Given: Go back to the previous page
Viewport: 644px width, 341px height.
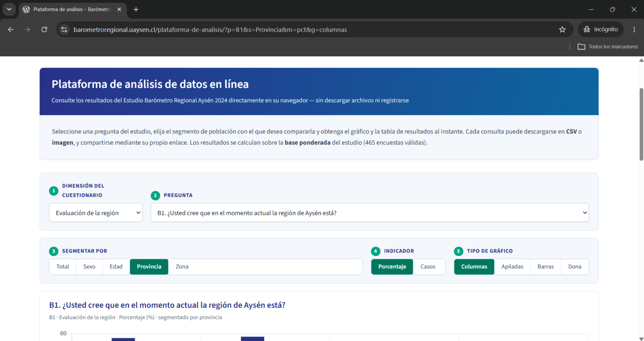Looking at the screenshot, I should point(11,29).
